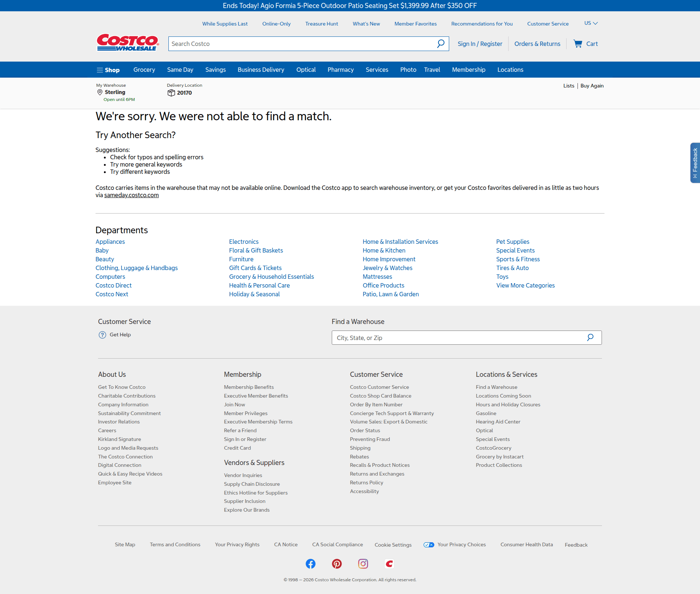Open Travel in the navigation bar

coord(432,70)
